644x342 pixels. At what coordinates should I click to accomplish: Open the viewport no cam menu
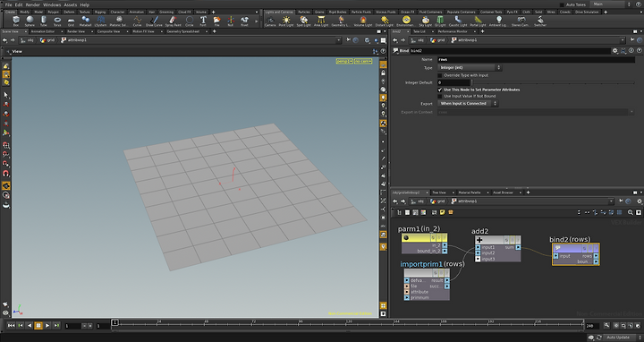pyautogui.click(x=363, y=61)
